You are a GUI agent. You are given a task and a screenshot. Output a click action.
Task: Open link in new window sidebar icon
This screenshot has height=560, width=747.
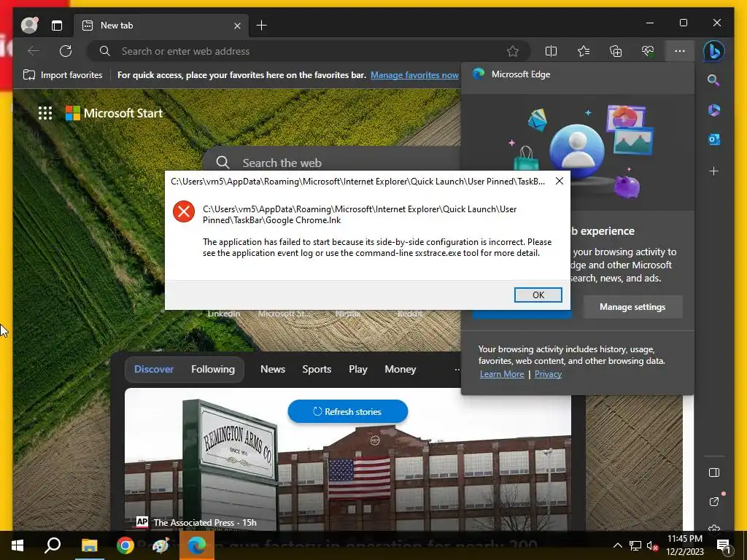[x=713, y=502]
